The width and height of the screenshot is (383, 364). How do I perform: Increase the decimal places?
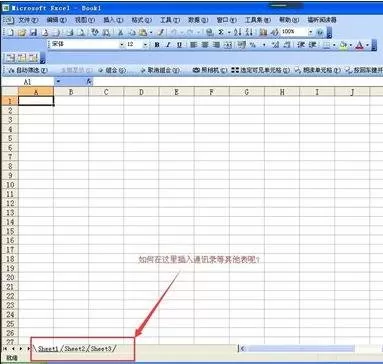tap(275, 45)
